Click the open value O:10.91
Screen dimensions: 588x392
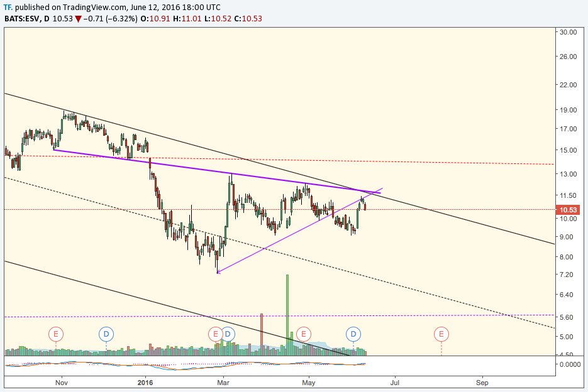[x=155, y=19]
